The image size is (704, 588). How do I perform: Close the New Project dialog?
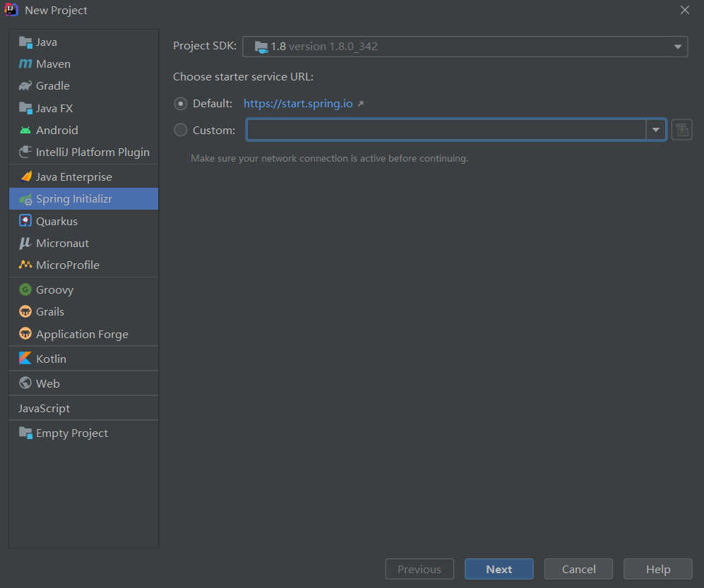685,10
